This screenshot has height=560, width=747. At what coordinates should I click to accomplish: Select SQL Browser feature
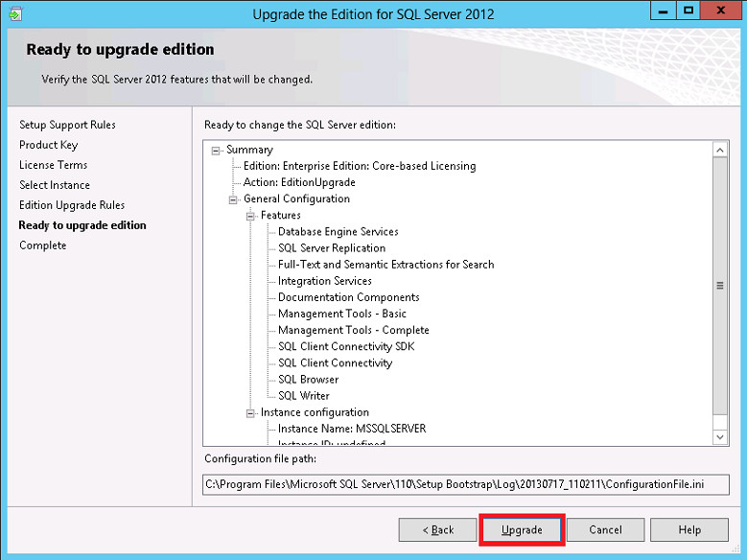tap(308, 380)
